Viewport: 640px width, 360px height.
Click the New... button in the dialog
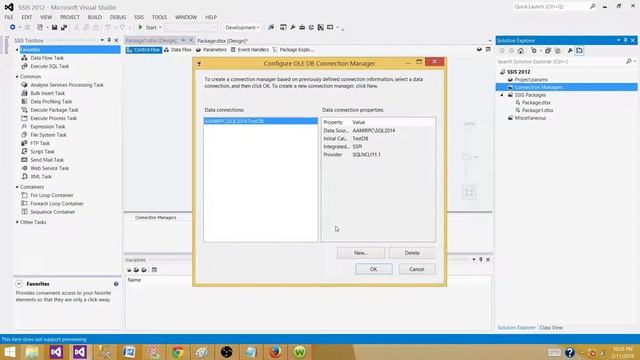click(361, 253)
